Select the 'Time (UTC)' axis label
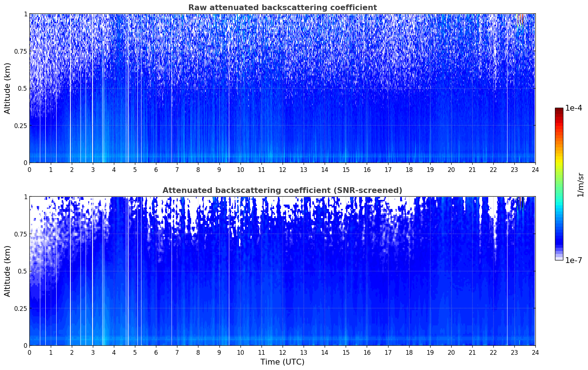This screenshot has height=370, width=588. tap(282, 362)
